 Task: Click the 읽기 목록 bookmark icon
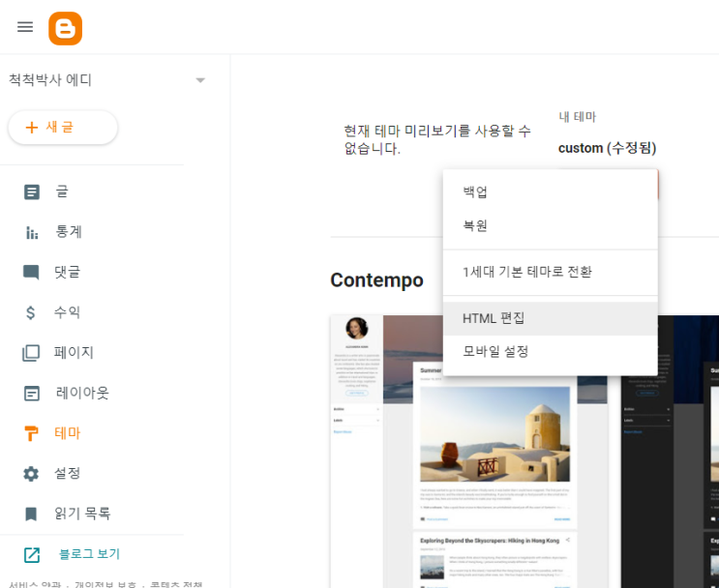click(x=31, y=514)
